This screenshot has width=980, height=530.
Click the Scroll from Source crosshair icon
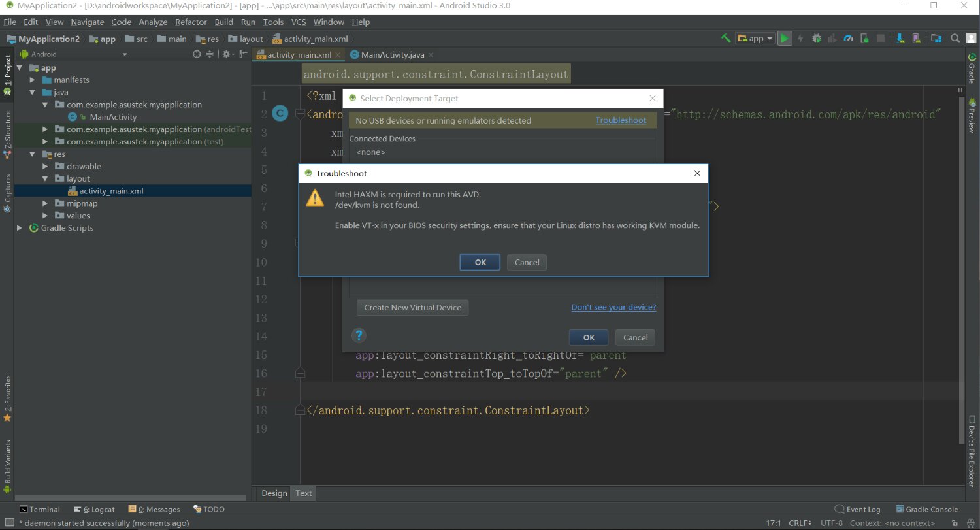[x=197, y=54]
